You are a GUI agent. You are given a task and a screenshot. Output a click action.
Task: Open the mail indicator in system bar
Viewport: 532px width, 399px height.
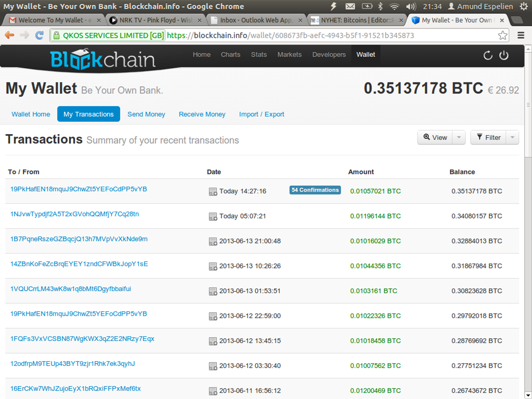[350, 6]
